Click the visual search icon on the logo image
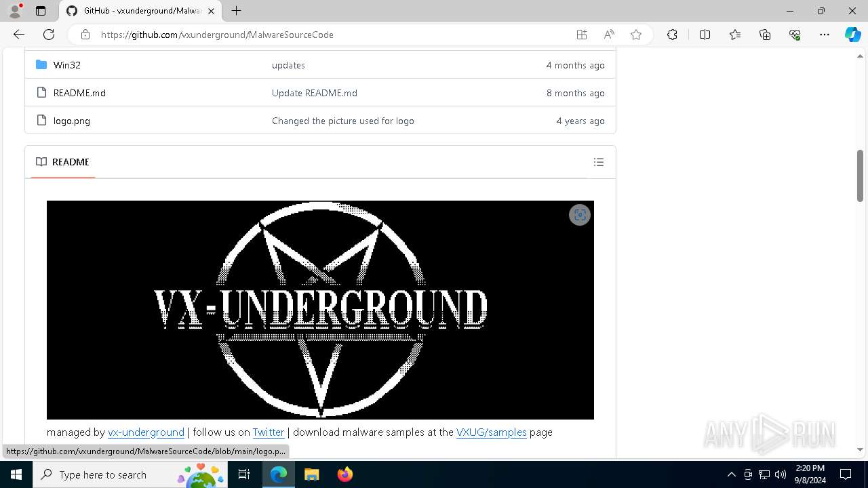868x488 pixels. point(580,215)
